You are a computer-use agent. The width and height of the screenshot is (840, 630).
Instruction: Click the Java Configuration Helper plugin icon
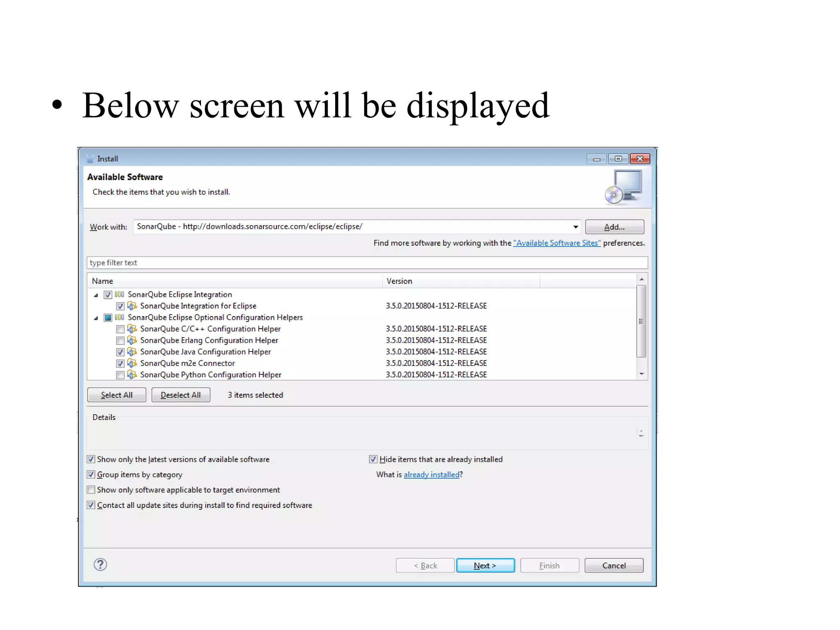click(x=132, y=352)
